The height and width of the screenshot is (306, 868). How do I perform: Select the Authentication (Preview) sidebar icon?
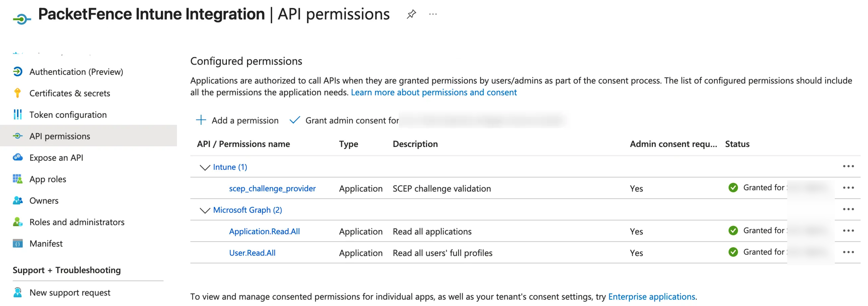[x=18, y=71]
